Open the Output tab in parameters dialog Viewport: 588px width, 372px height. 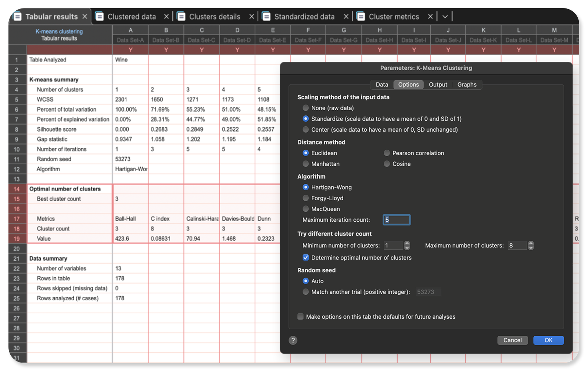coord(438,85)
